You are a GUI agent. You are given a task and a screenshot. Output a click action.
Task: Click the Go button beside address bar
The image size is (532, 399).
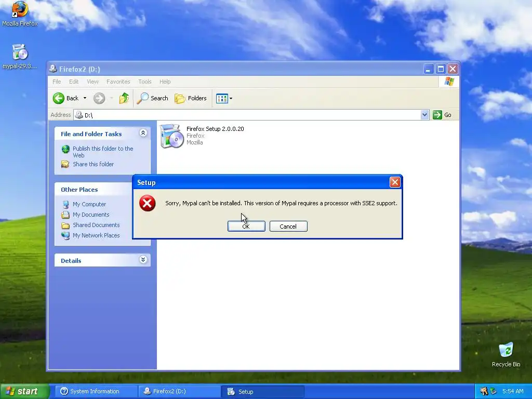click(443, 115)
